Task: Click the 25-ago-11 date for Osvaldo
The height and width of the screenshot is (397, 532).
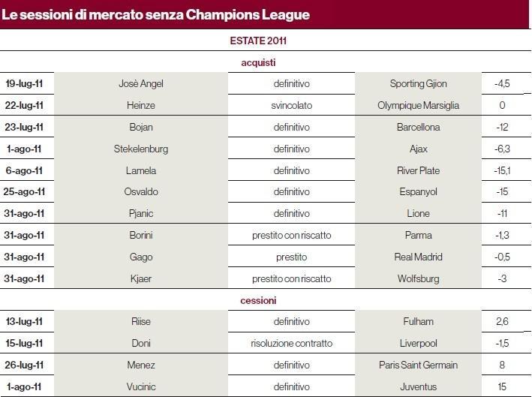Action: pyautogui.click(x=24, y=191)
